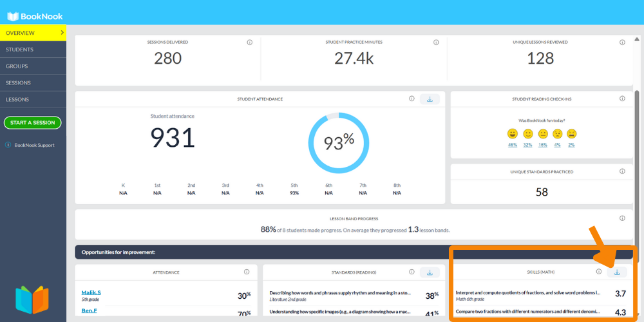This screenshot has width=644, height=322.
Task: Open the Groups section
Action: tap(33, 66)
